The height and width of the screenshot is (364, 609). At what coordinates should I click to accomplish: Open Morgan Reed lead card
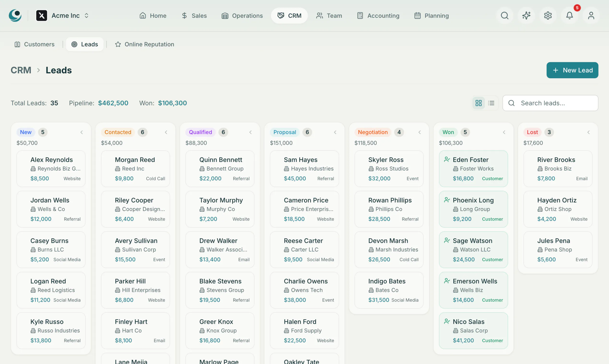coord(135,169)
